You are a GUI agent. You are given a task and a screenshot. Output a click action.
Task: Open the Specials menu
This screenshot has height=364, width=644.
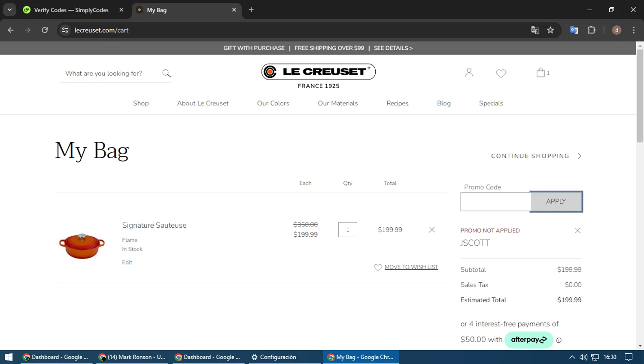tap(491, 103)
